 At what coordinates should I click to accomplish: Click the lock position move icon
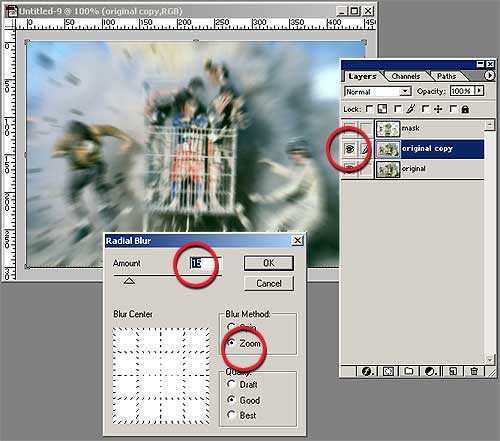click(x=438, y=109)
